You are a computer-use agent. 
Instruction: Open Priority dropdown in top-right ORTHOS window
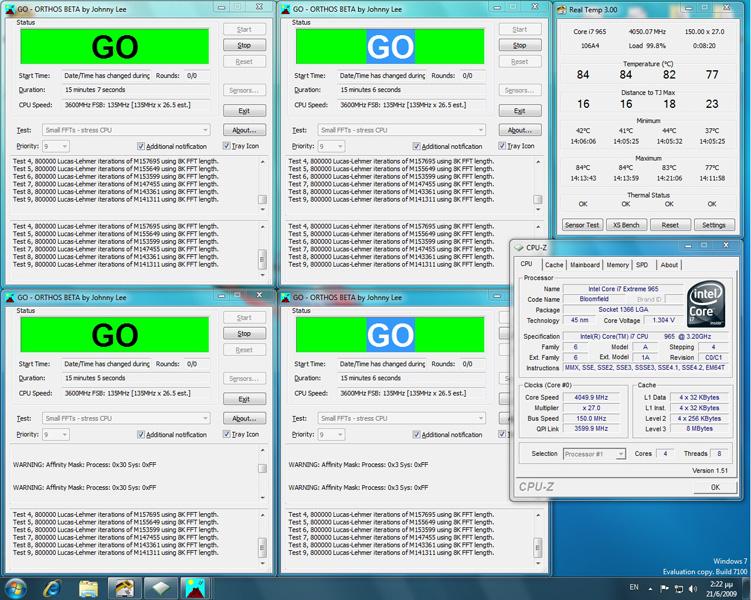pos(331,146)
